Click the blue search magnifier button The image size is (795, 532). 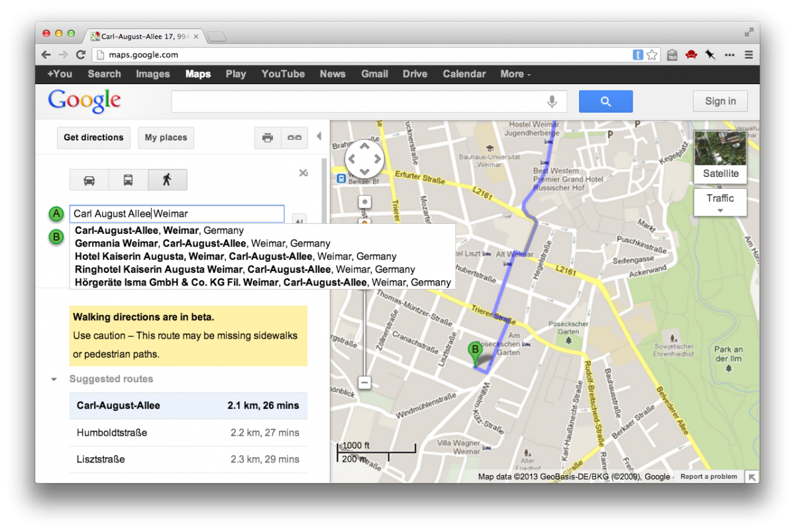click(606, 101)
